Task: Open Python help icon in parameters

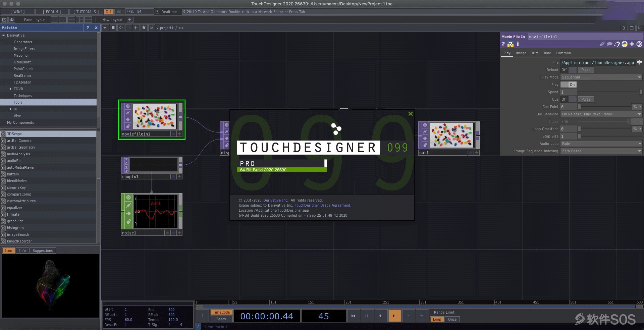Action: click(510, 44)
